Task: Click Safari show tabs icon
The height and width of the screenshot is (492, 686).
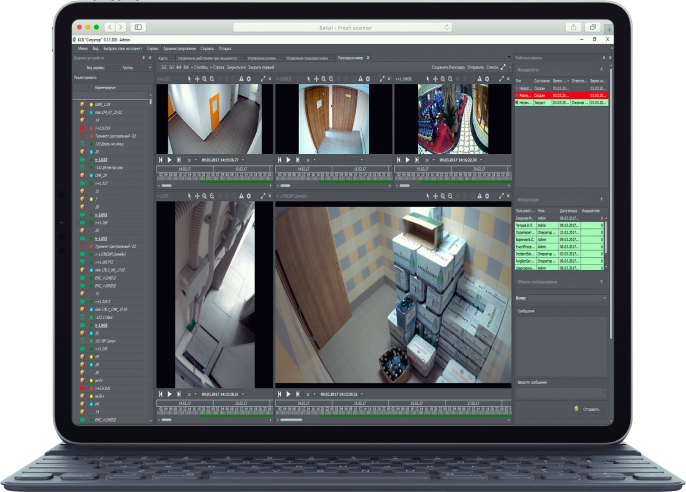Action: click(592, 27)
